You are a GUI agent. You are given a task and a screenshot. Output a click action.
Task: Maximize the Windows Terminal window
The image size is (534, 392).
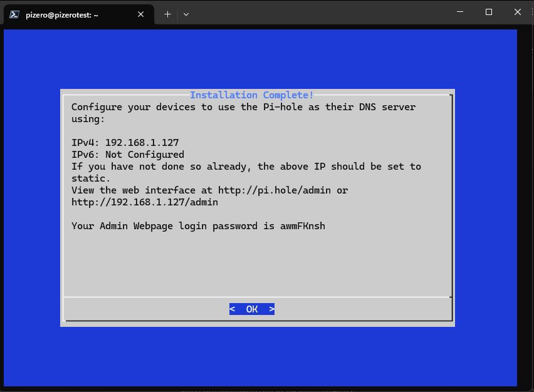tap(489, 12)
